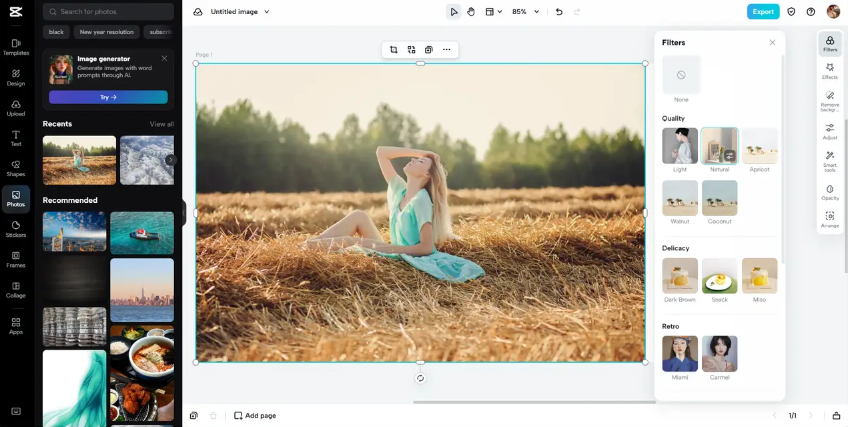Screen dimensions: 848x427
Task: Open the Design sidebar panel
Action: pos(16,77)
